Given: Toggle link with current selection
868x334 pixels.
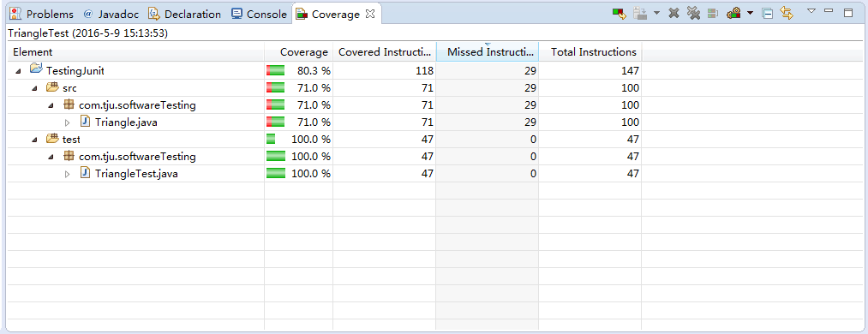Looking at the screenshot, I should [787, 13].
